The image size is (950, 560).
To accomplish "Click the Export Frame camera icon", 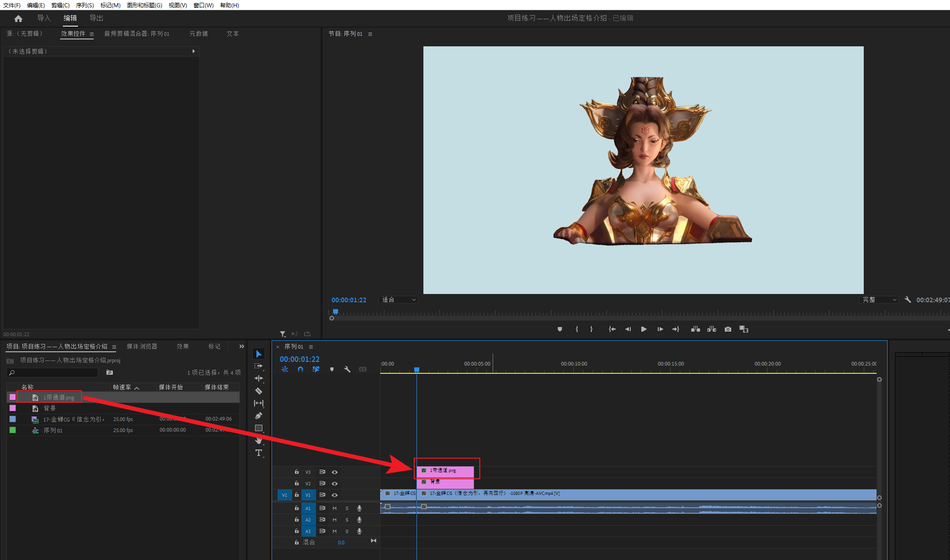I will 728,329.
